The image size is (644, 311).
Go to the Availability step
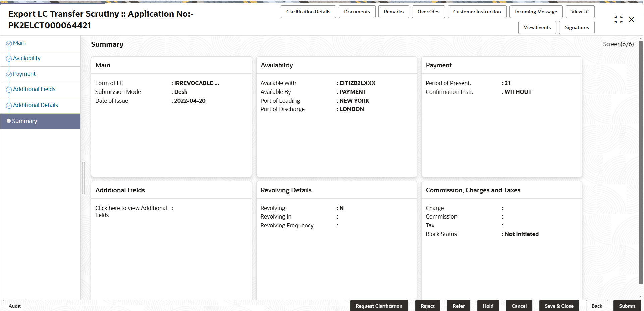tap(27, 58)
